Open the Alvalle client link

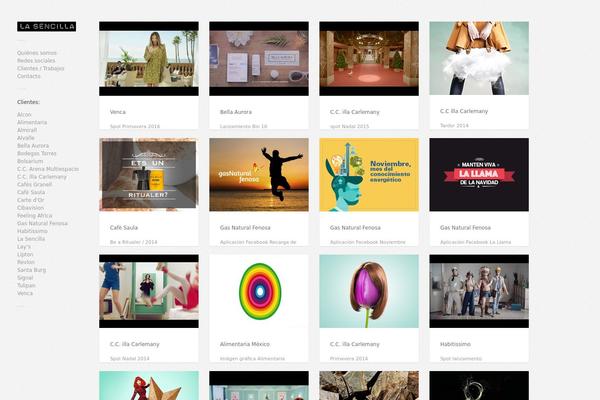[x=26, y=138]
